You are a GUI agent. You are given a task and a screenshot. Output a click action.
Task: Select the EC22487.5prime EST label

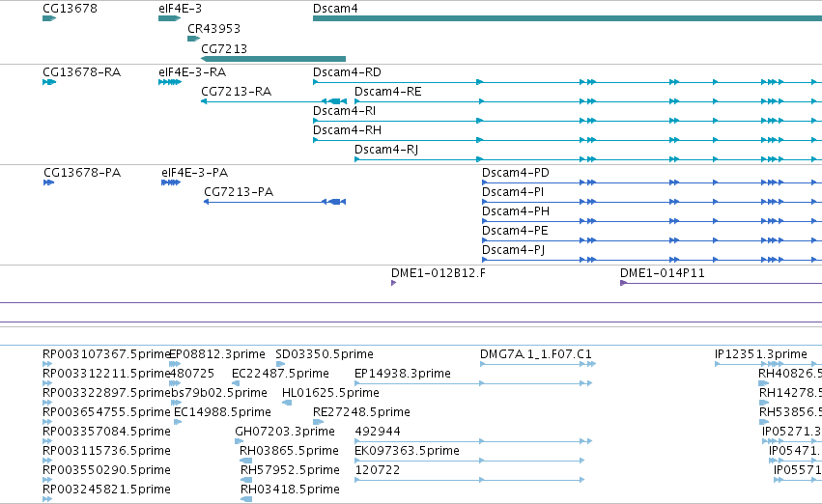[x=280, y=374]
